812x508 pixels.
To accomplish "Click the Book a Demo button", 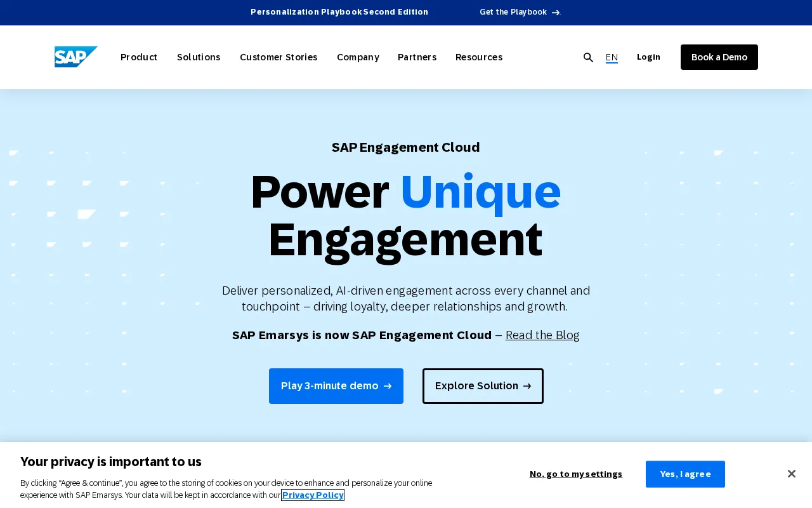I will tap(719, 57).
